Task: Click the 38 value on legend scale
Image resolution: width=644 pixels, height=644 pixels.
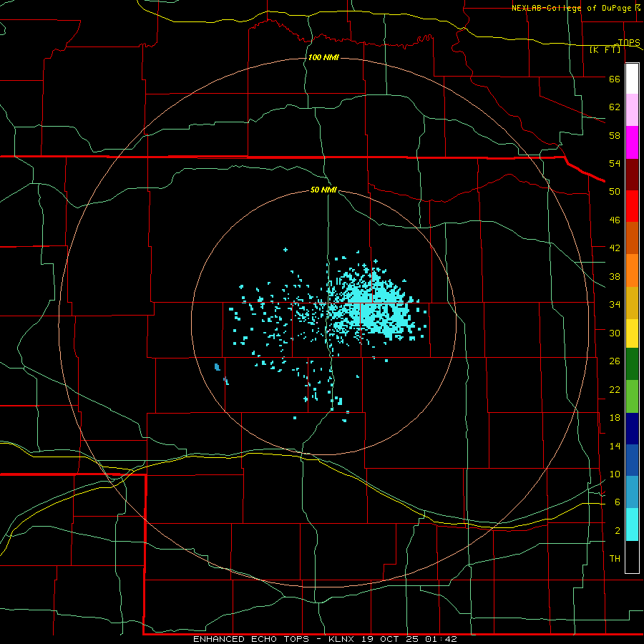Action: [615, 276]
